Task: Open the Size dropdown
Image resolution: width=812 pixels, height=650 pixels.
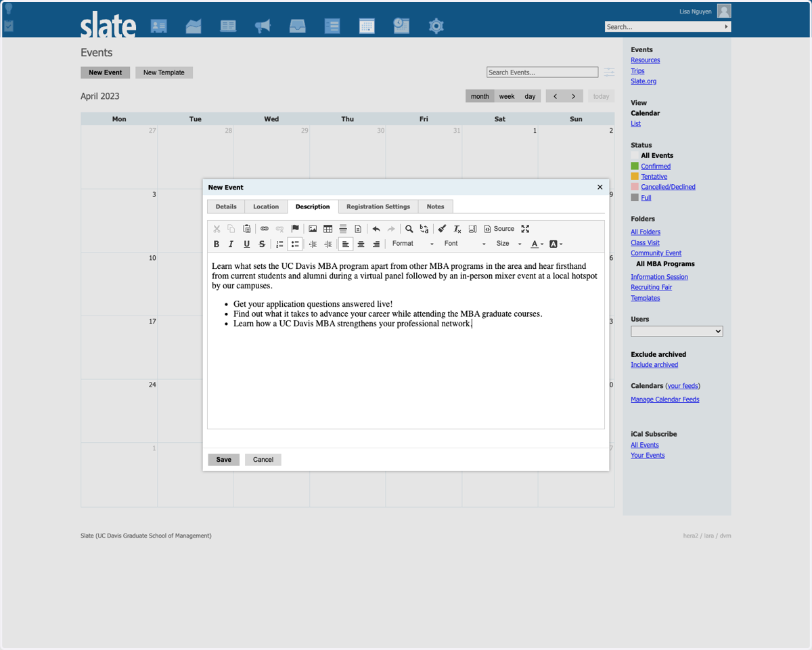Action: [x=509, y=244]
